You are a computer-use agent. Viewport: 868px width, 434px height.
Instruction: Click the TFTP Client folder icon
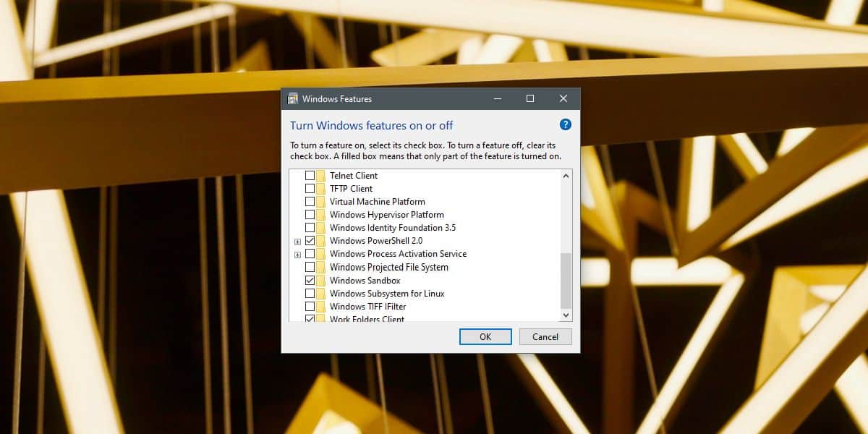pos(320,189)
